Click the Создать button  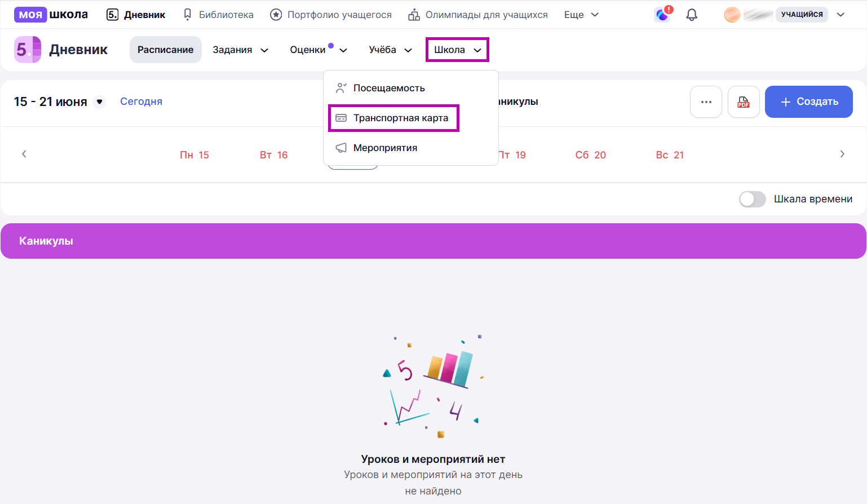(x=809, y=101)
